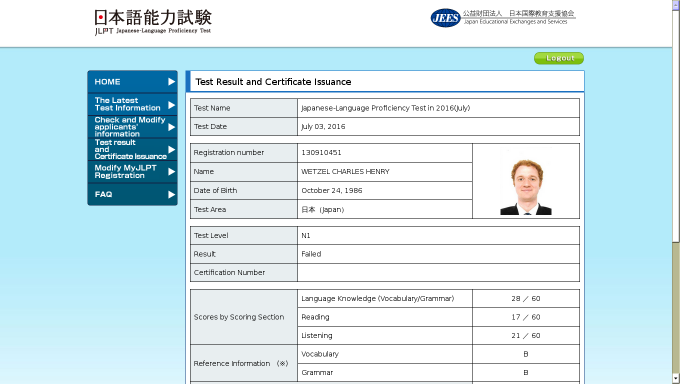Select the name WETZEL CHARLES HENRY

[345, 172]
